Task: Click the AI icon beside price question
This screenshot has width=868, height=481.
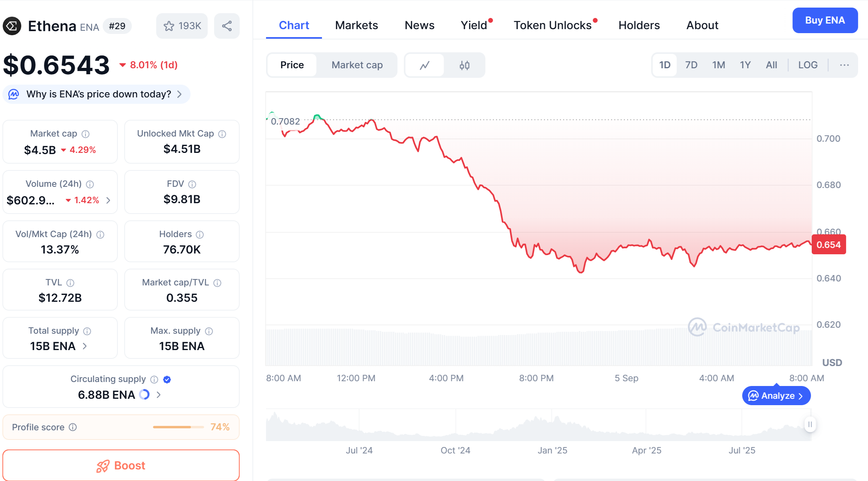Action: click(x=14, y=94)
